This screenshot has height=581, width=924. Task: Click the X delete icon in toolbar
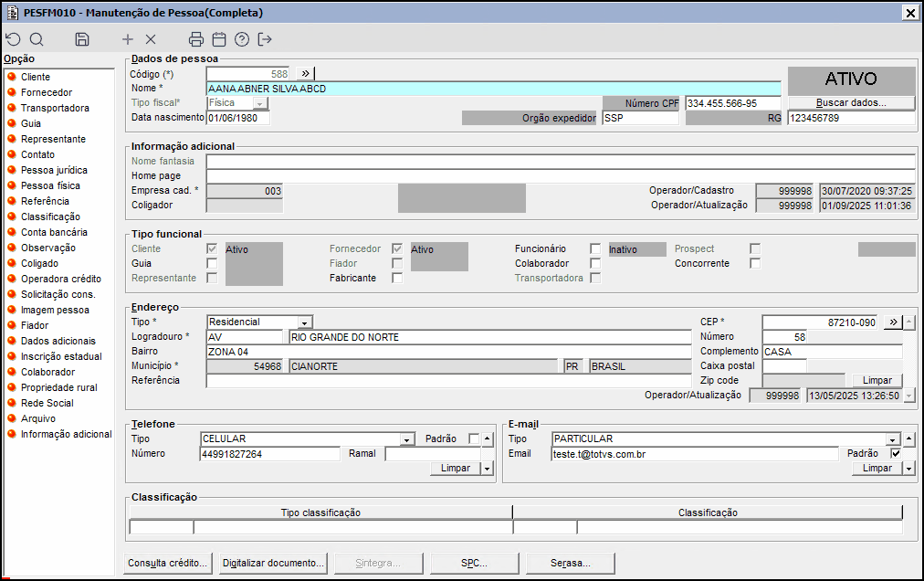(151, 39)
